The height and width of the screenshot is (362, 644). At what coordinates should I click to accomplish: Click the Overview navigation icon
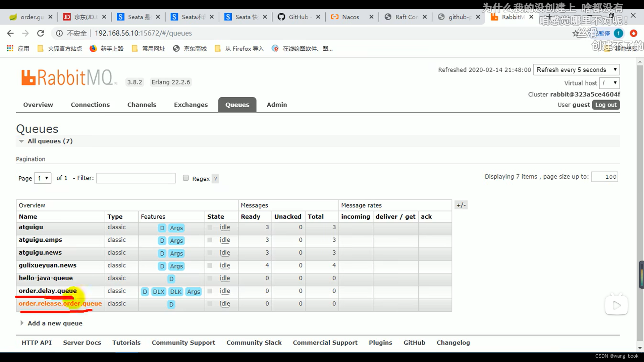coord(38,104)
